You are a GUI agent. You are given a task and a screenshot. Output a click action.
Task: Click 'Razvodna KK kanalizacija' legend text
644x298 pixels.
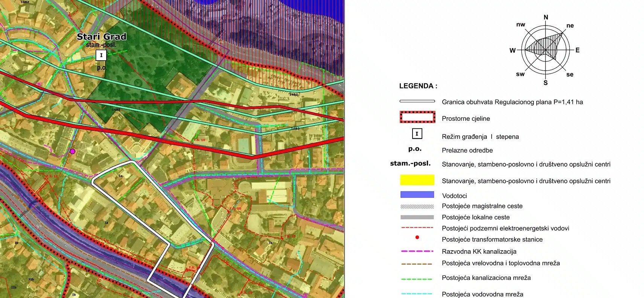pyautogui.click(x=479, y=251)
